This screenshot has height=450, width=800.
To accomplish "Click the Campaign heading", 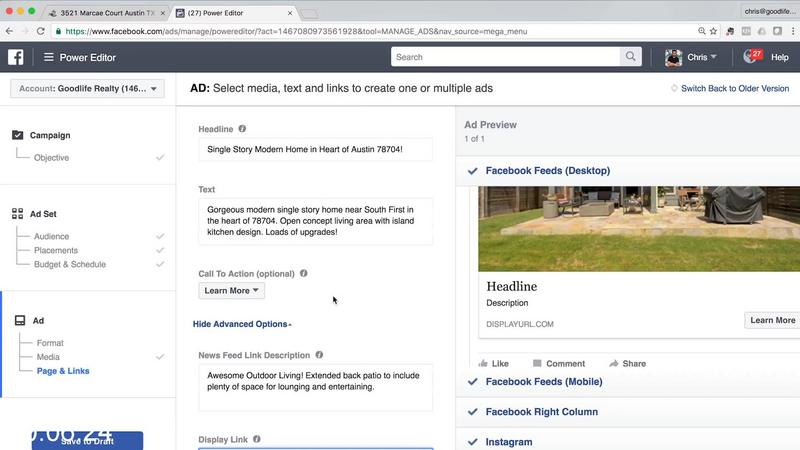I will point(50,135).
